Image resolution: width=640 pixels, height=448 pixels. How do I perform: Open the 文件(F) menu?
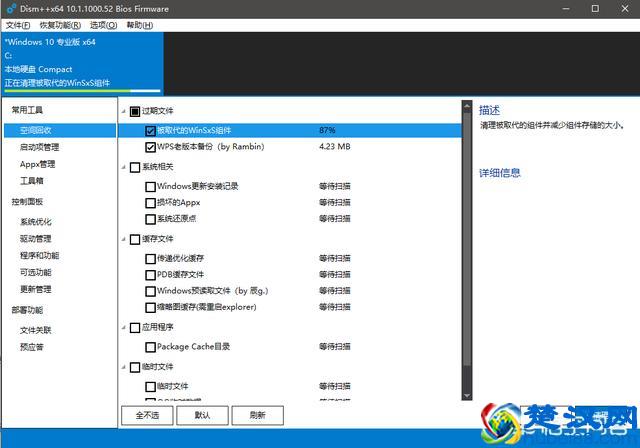pyautogui.click(x=18, y=25)
